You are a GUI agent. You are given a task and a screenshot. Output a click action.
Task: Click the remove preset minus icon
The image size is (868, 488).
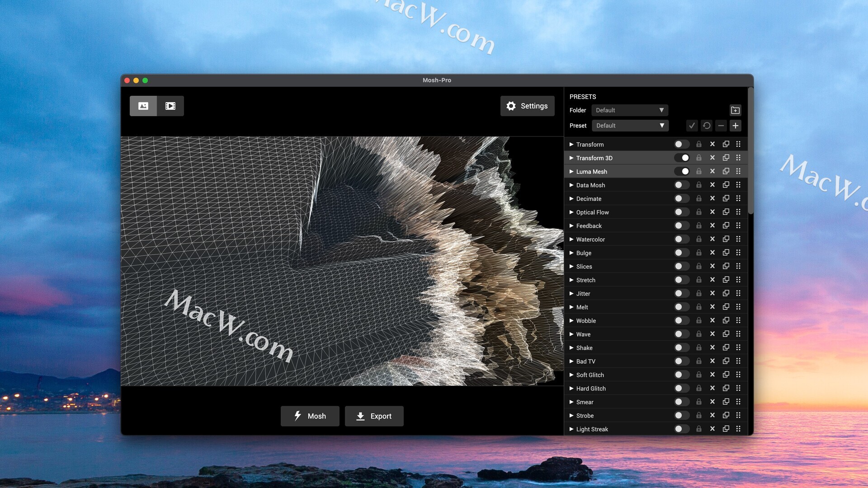pos(721,126)
